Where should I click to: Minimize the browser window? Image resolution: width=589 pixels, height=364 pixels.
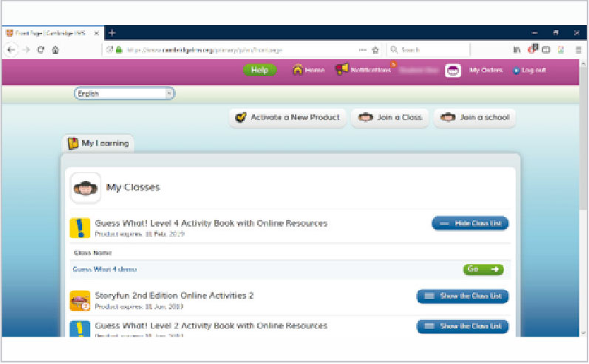click(x=534, y=33)
